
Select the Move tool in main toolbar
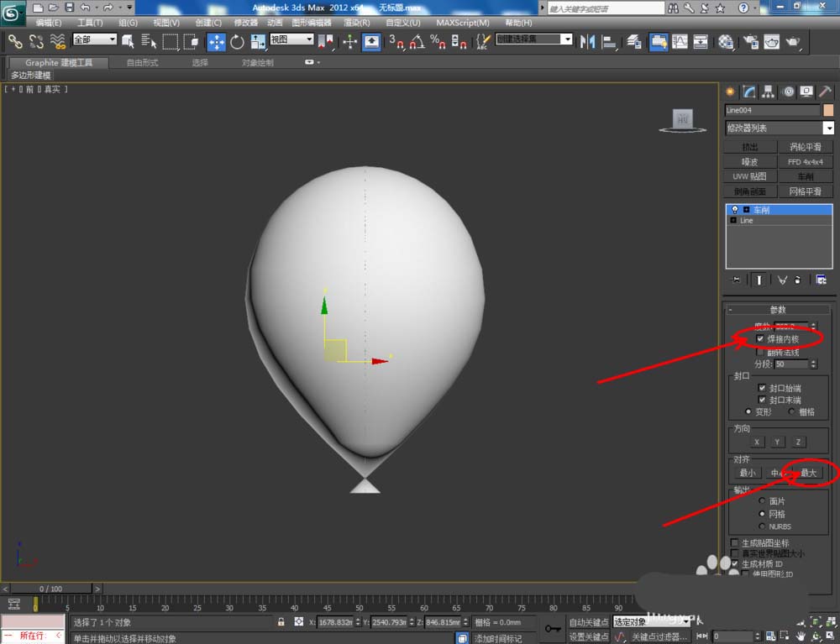(x=216, y=41)
